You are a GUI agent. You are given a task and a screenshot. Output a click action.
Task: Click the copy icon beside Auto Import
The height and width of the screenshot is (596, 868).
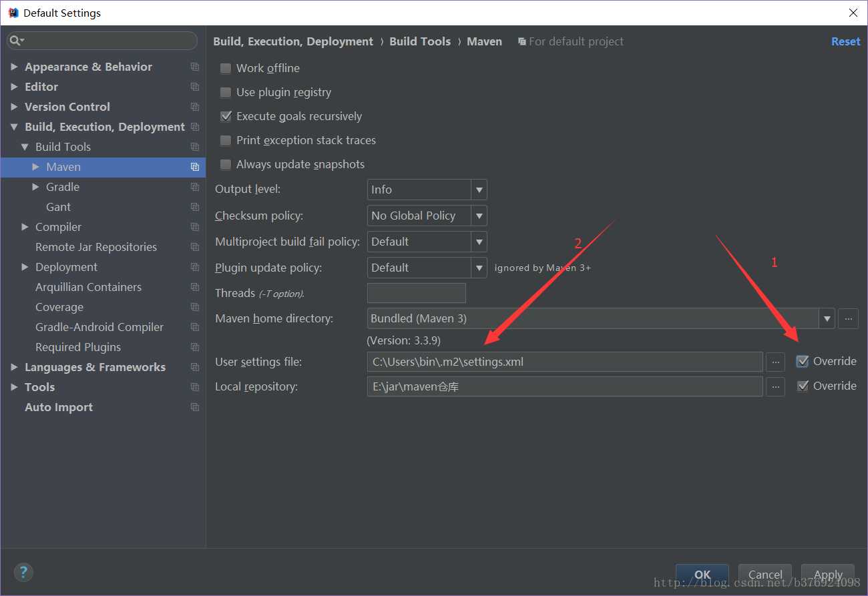coord(195,407)
